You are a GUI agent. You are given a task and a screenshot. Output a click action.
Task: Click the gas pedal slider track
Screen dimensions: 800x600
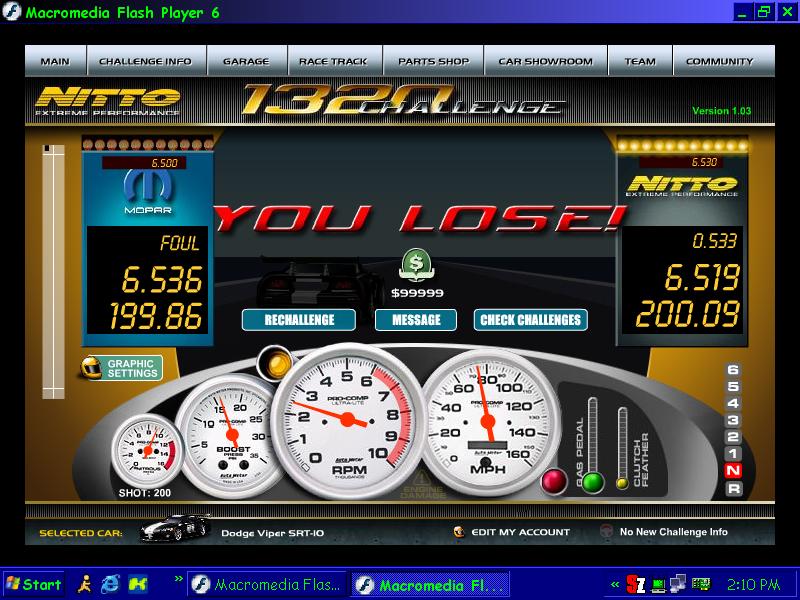tap(592, 435)
